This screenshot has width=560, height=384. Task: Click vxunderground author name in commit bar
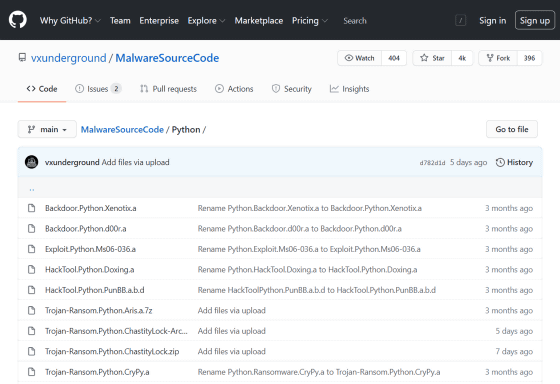72,162
